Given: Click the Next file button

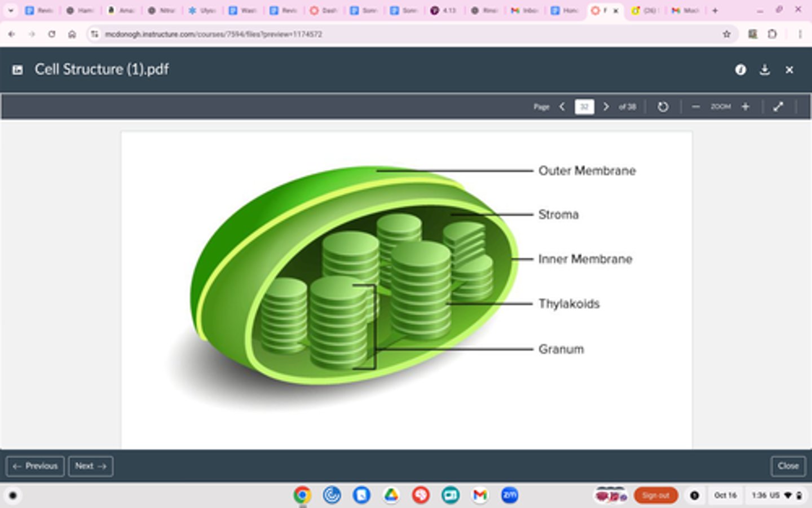Looking at the screenshot, I should point(91,466).
